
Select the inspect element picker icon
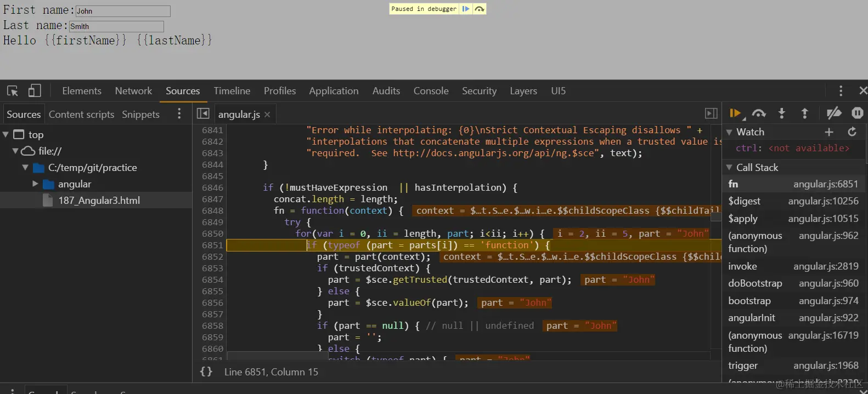pos(13,91)
